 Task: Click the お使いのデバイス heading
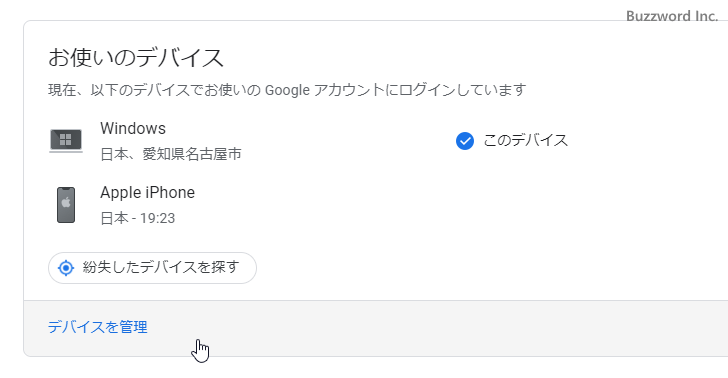(x=136, y=58)
